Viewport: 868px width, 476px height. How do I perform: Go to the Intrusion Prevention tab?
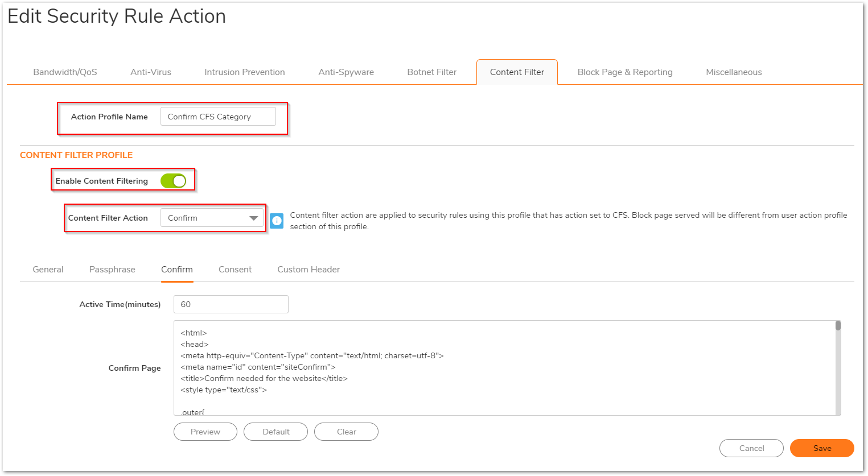pyautogui.click(x=245, y=72)
